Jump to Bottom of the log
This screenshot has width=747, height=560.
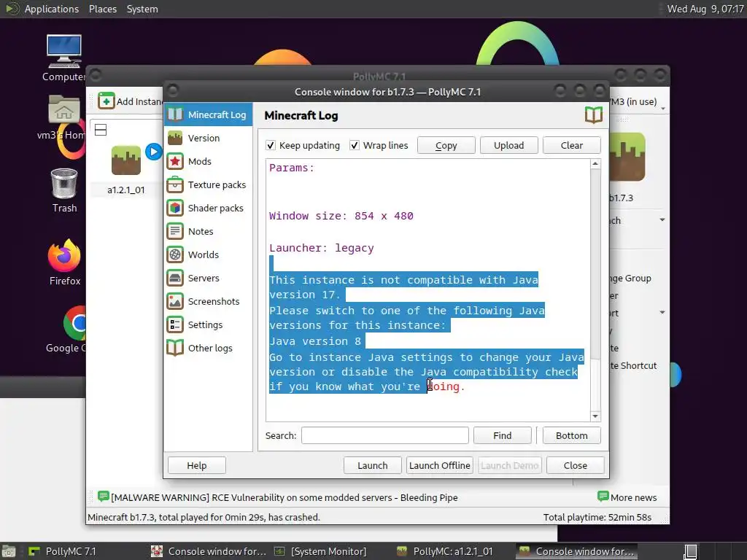(x=572, y=435)
